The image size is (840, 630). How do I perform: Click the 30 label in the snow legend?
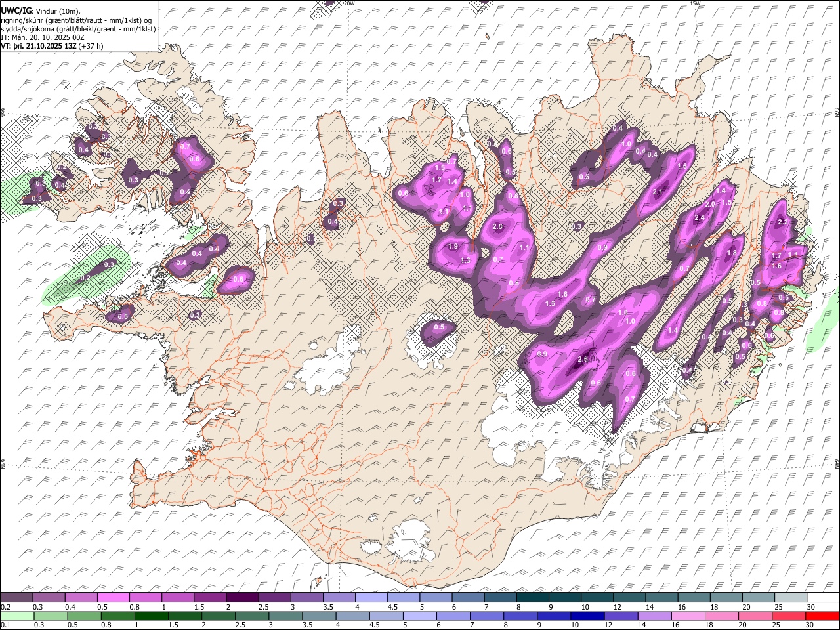point(810,607)
